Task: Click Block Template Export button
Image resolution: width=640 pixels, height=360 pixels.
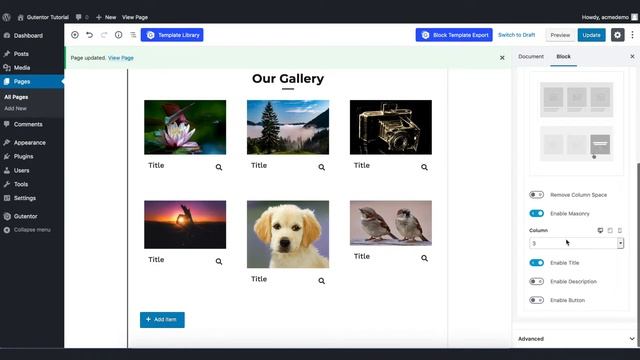Action: click(x=454, y=35)
